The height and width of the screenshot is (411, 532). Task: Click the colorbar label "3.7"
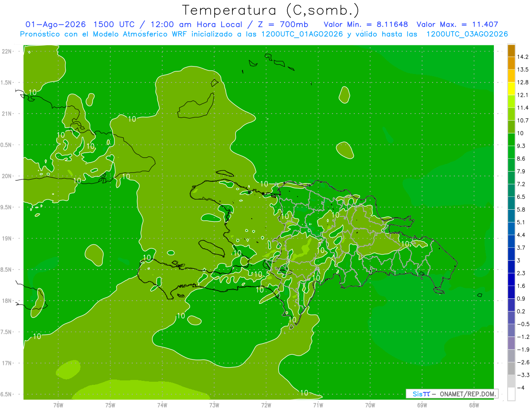click(521, 248)
